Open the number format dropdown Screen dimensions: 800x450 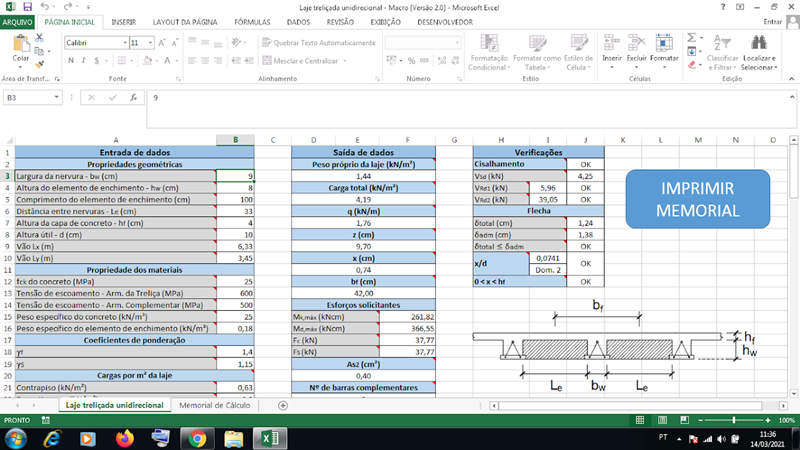(457, 43)
